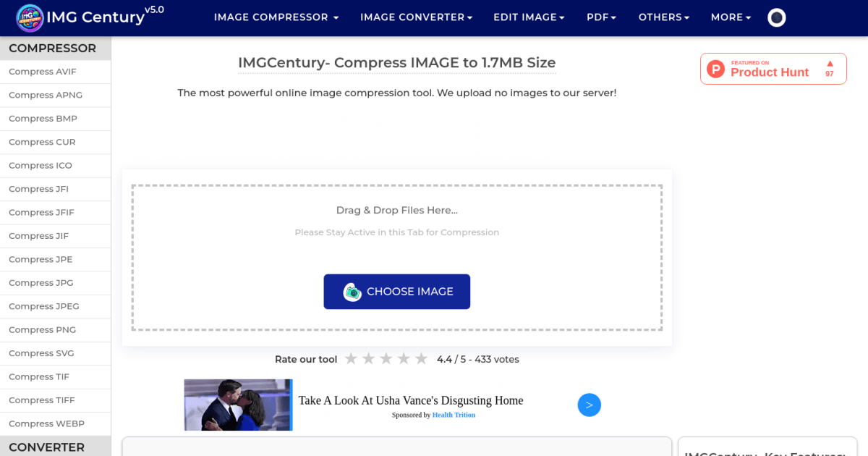Screen dimensions: 868x456
Task: Rate the tool four stars
Action: 404,358
